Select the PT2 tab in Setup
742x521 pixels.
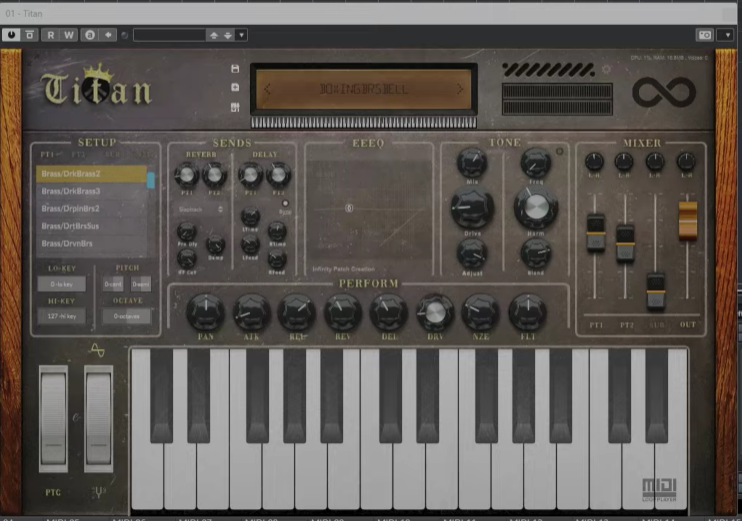click(79, 154)
